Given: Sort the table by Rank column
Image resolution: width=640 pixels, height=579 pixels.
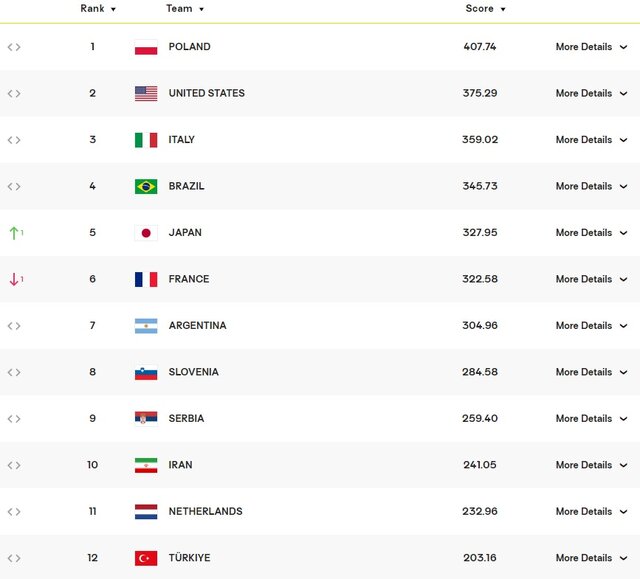Looking at the screenshot, I should point(98,9).
